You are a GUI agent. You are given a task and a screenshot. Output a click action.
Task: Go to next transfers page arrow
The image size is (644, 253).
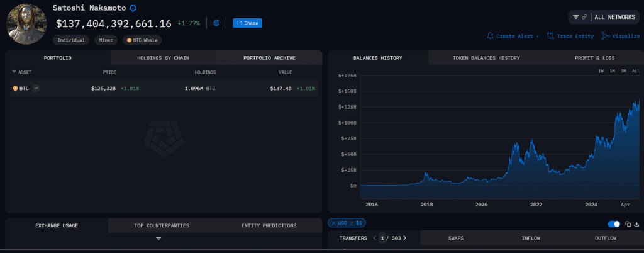(x=404, y=238)
